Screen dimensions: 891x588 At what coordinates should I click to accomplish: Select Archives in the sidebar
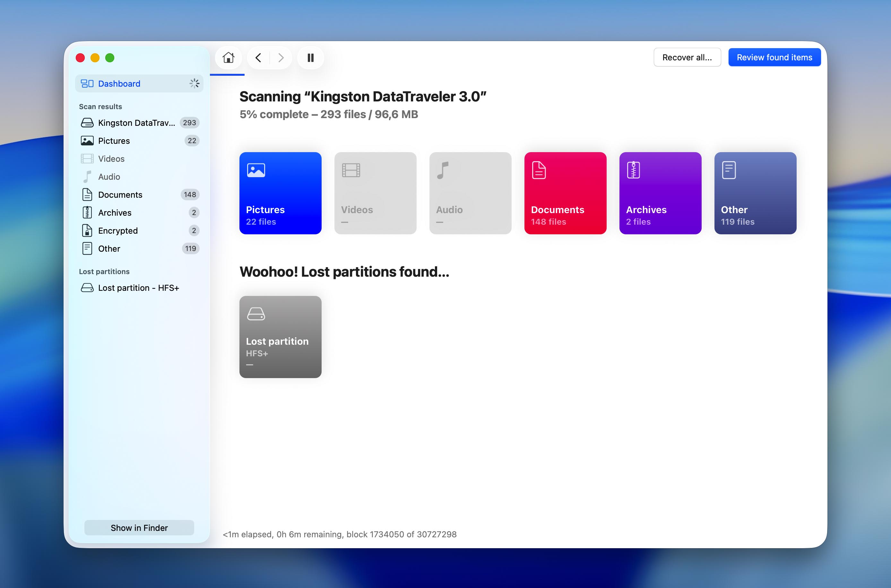pyautogui.click(x=139, y=212)
